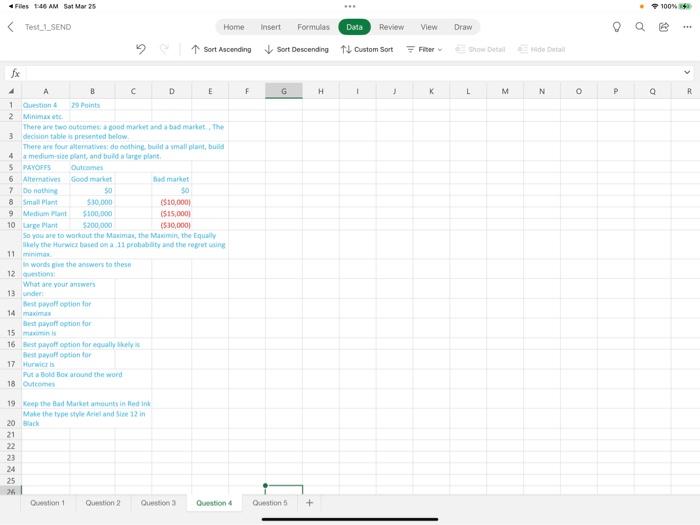Screen dimensions: 700x525
Task: Select the red '($10,000)' cell
Action: 171,202
